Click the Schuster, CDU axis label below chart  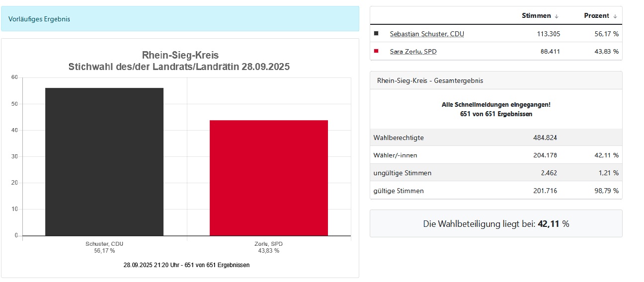[x=104, y=244]
